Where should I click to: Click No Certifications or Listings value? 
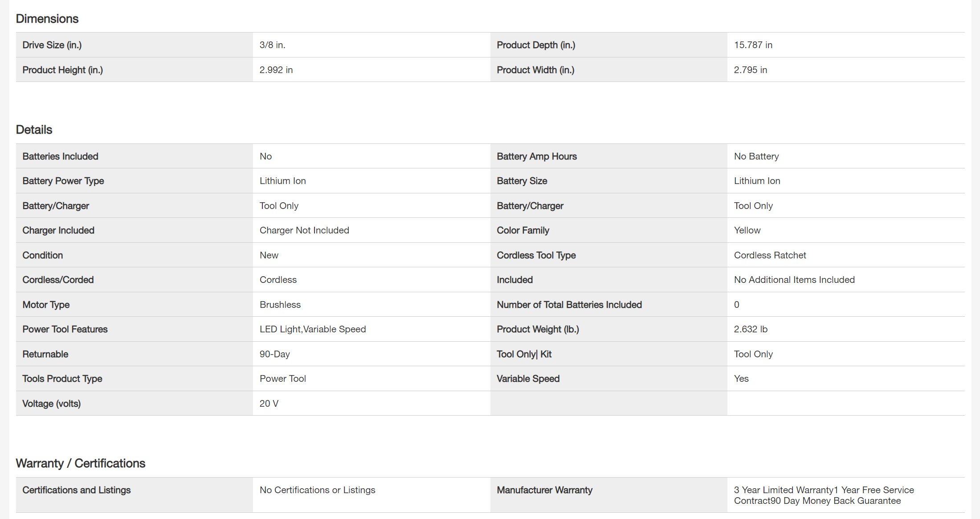(317, 490)
